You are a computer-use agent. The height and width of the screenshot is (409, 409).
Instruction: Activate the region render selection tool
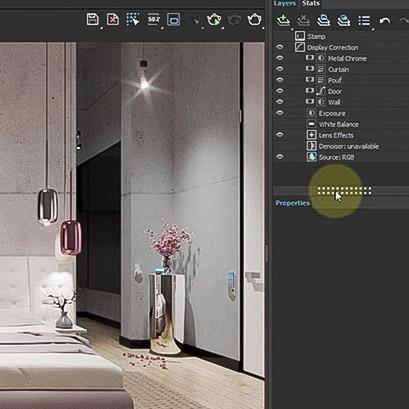tap(133, 19)
